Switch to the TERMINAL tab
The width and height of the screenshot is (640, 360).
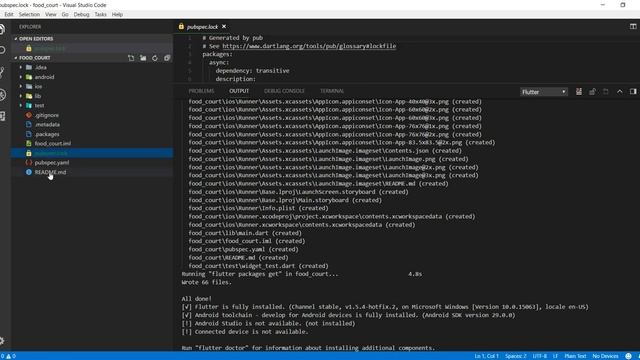tap(332, 91)
